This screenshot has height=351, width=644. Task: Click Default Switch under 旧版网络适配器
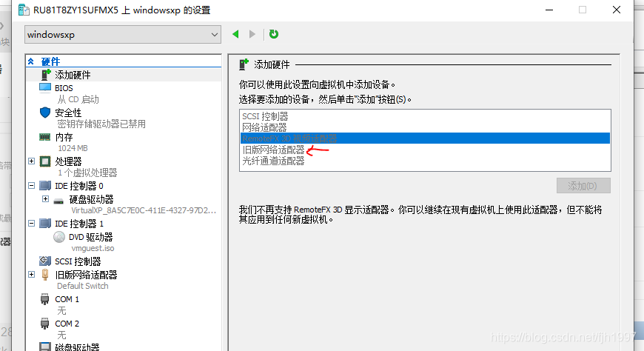tap(83, 286)
